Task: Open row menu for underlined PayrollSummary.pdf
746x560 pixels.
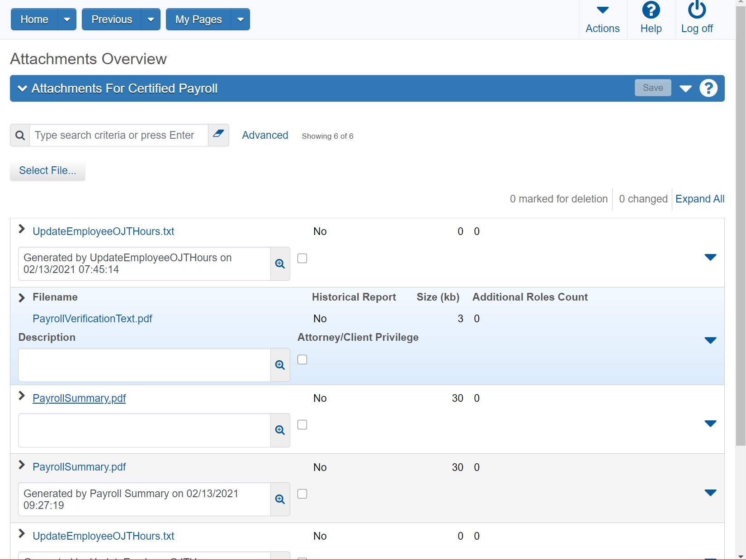Action: tap(710, 424)
